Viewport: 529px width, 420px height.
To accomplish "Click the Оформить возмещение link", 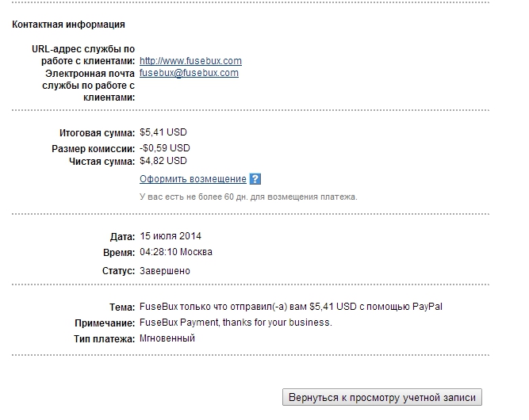I will [x=193, y=179].
